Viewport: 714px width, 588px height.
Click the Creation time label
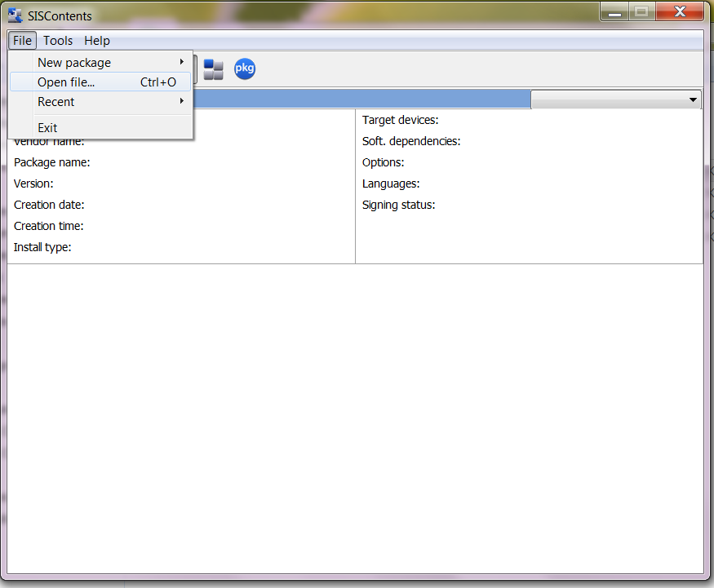[49, 226]
